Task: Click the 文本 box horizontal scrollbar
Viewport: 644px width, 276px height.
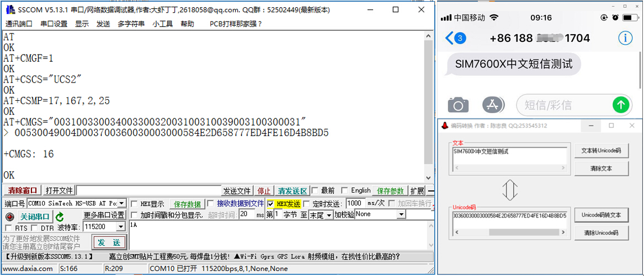Action: 510,168
